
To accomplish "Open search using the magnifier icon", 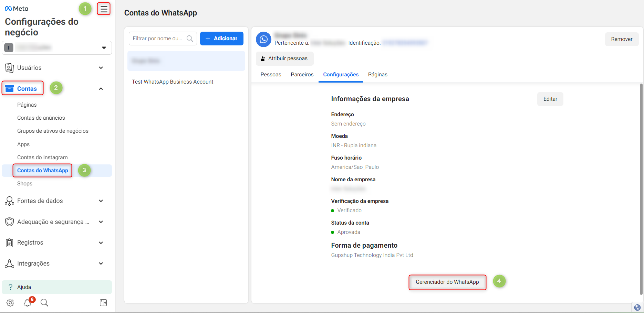I will (44, 303).
